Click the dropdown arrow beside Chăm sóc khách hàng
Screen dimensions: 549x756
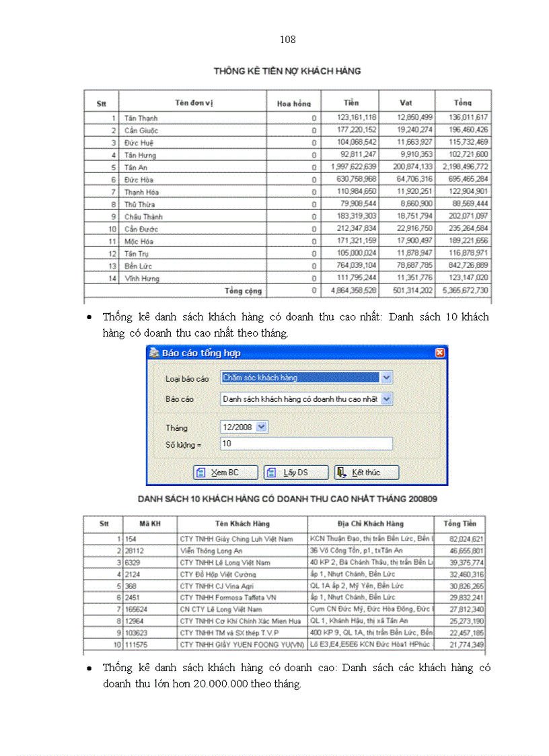pyautogui.click(x=386, y=378)
